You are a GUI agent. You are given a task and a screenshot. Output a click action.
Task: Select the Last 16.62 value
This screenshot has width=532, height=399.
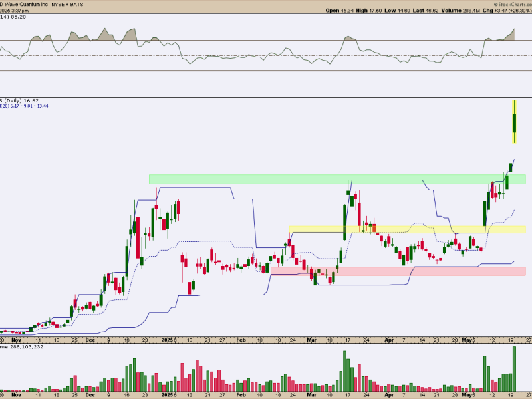[426, 11]
